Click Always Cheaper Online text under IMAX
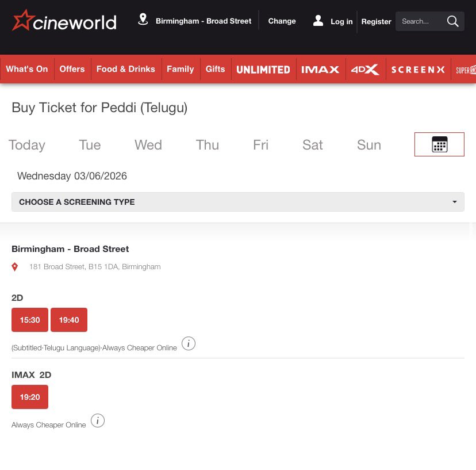This screenshot has height=470, width=476. click(48, 425)
